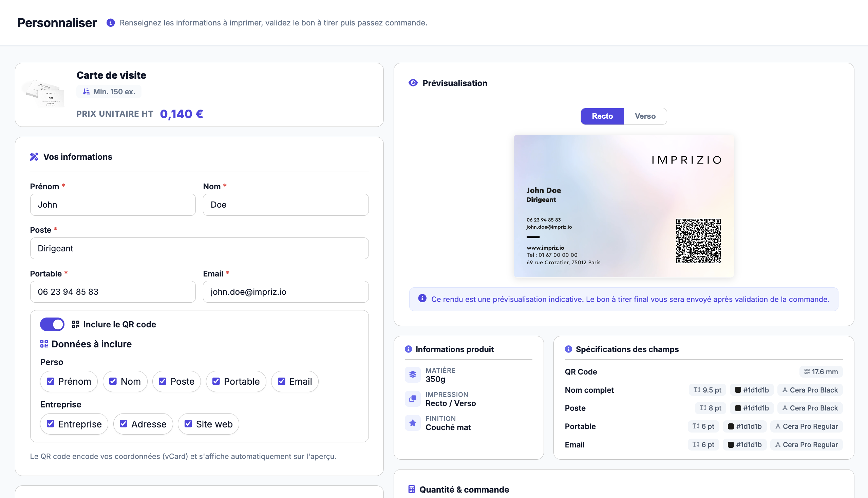
Task: Click the QR icon beside Données à inclure
Action: click(x=44, y=344)
